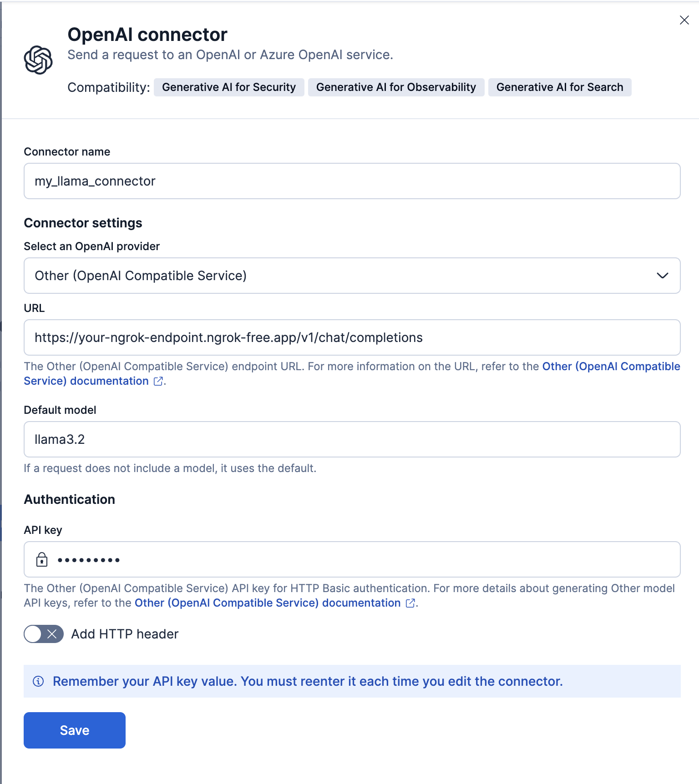Screen dimensions: 699x784
Task: Click the Add HTTP header label
Action: [x=125, y=634]
